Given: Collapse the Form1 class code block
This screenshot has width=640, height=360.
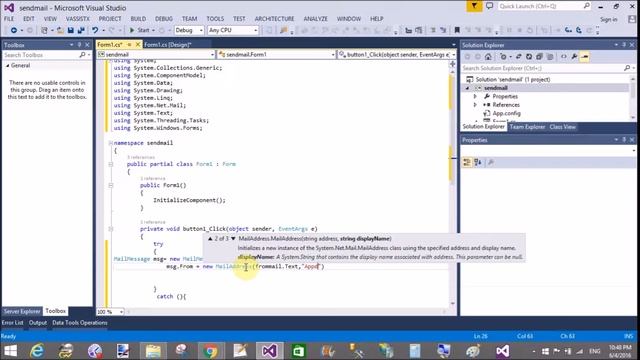Looking at the screenshot, I should [x=111, y=164].
